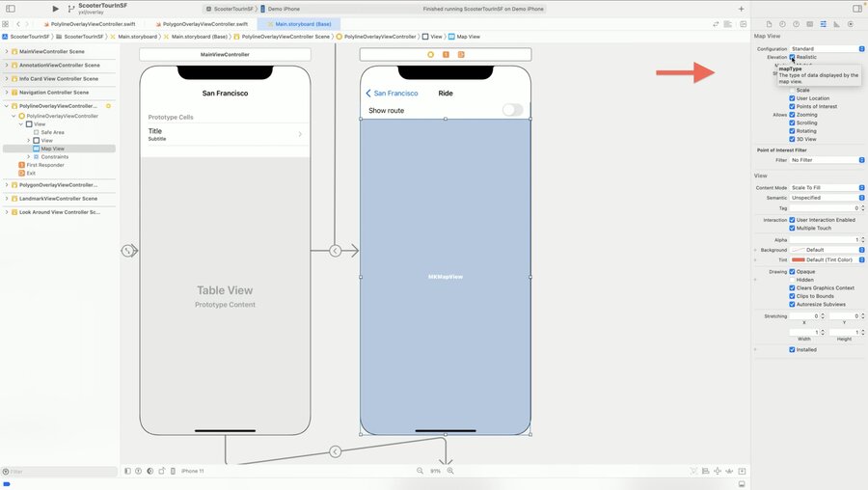The width and height of the screenshot is (868, 490).
Task: Open the Background color dropdown
Action: point(862,250)
